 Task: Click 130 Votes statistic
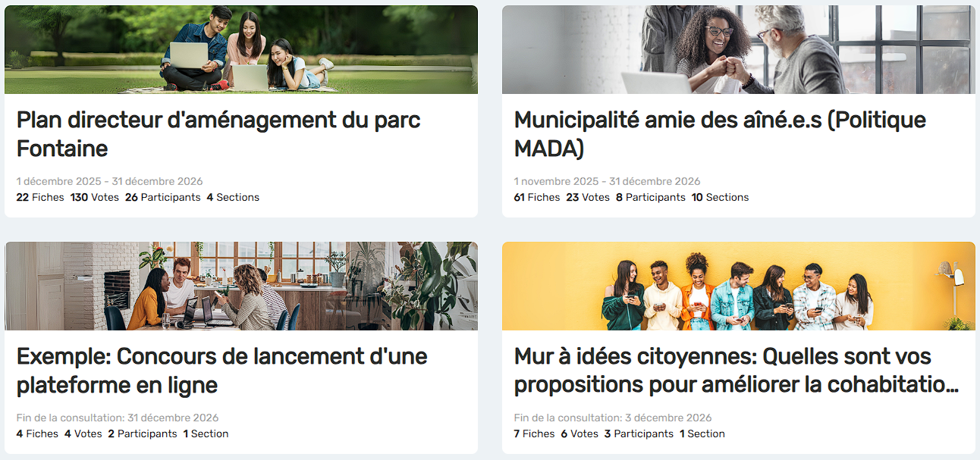[95, 197]
